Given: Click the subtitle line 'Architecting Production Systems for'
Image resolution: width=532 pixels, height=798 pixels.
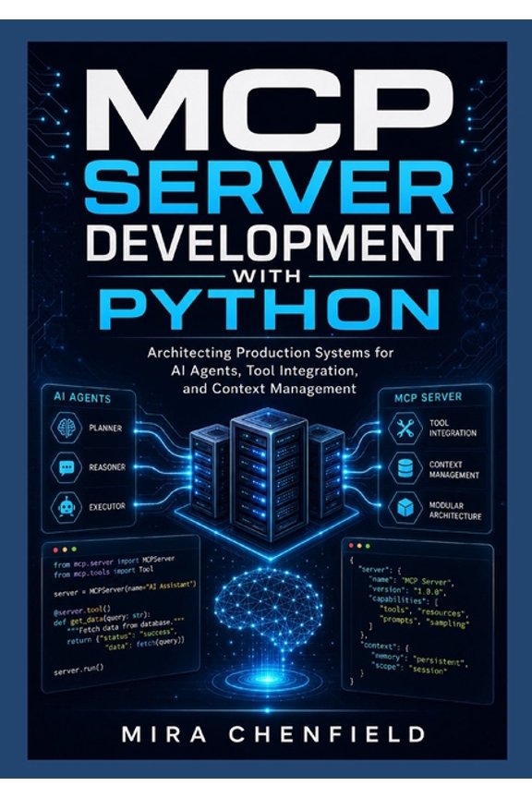Looking at the screenshot, I should (x=271, y=353).
